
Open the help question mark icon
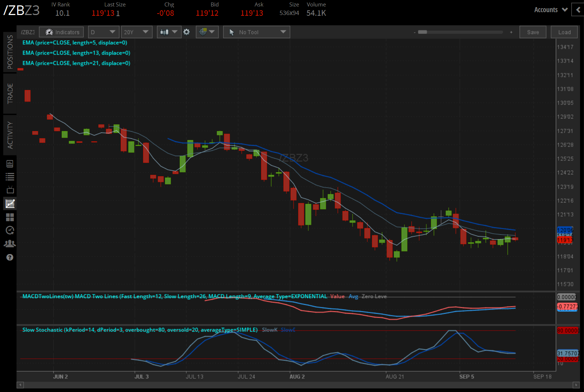(x=10, y=257)
